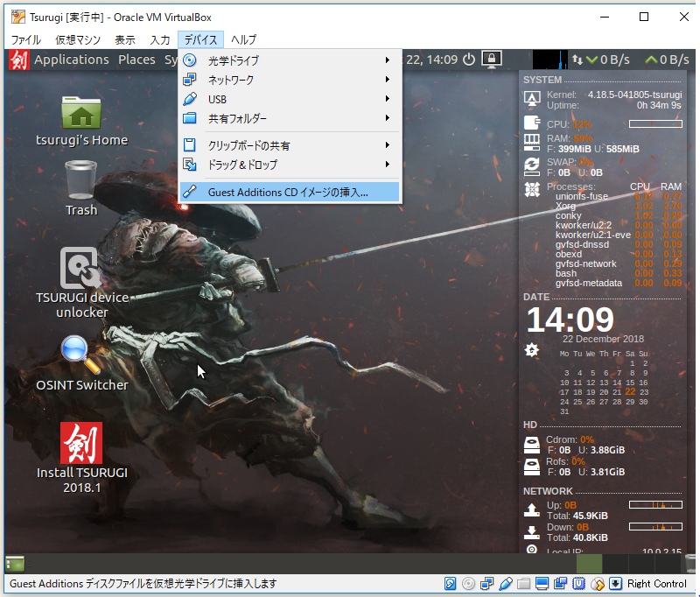The image size is (700, 597).
Task: Select the TSURUGI device unlocker icon
Action: click(82, 283)
